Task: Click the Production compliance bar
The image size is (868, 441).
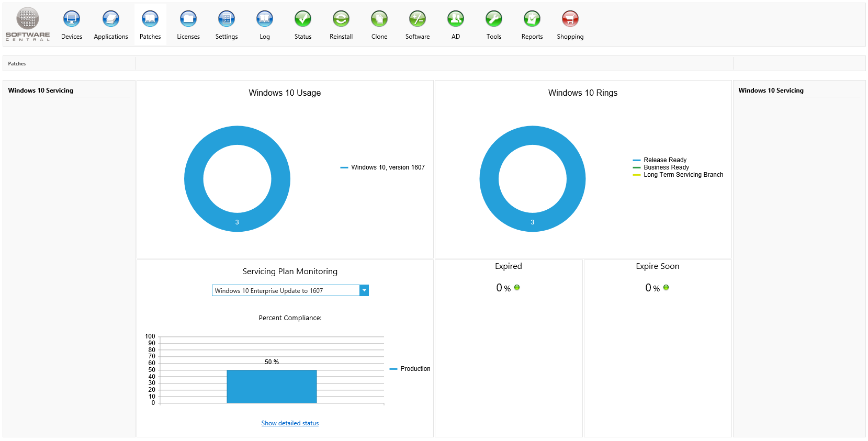Action: point(272,386)
